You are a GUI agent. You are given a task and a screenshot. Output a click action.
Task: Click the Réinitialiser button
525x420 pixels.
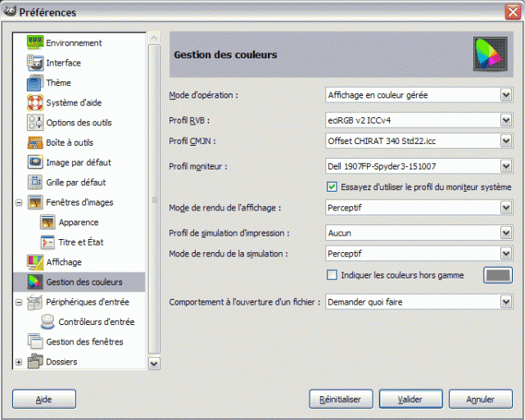[341, 399]
